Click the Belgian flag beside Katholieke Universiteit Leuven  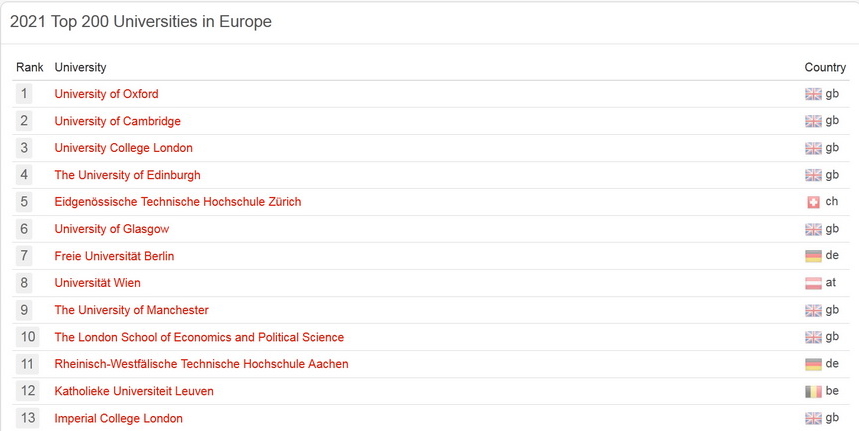[813, 391]
